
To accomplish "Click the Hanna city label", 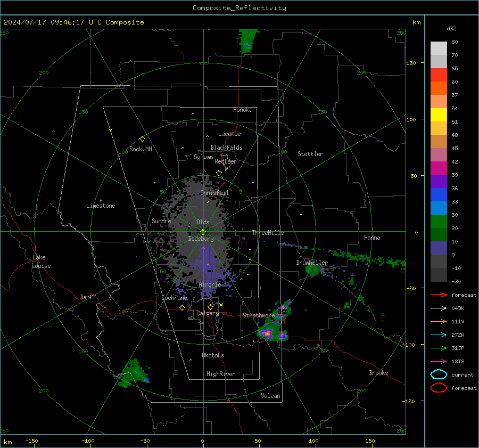I will click(372, 238).
